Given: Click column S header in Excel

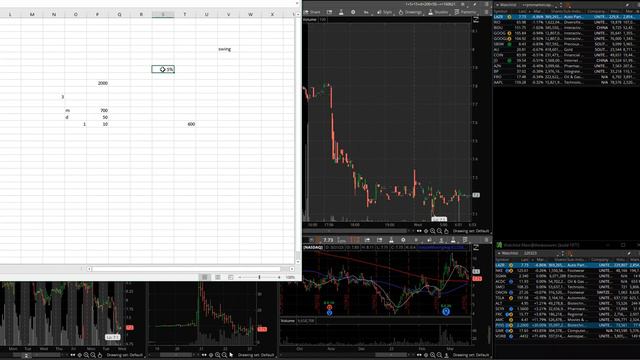Looking at the screenshot, I should tap(163, 14).
